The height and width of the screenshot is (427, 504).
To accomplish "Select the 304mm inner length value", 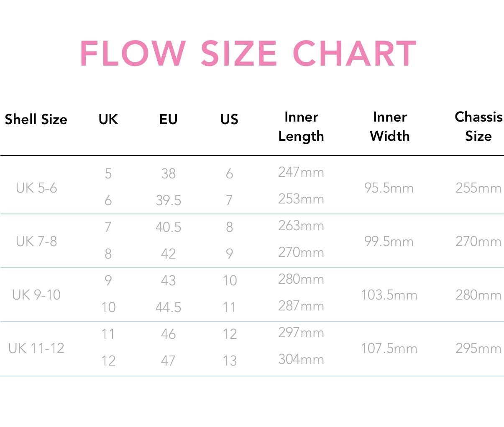I will [x=301, y=359].
